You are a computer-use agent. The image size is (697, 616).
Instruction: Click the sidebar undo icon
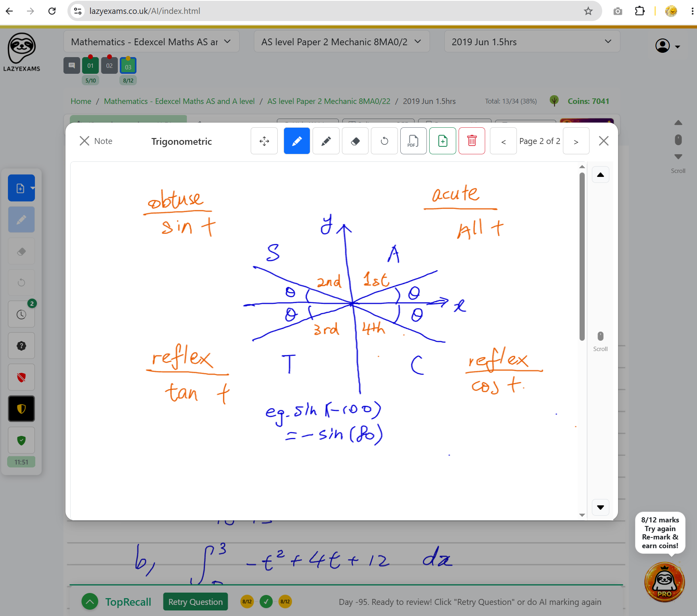21,282
